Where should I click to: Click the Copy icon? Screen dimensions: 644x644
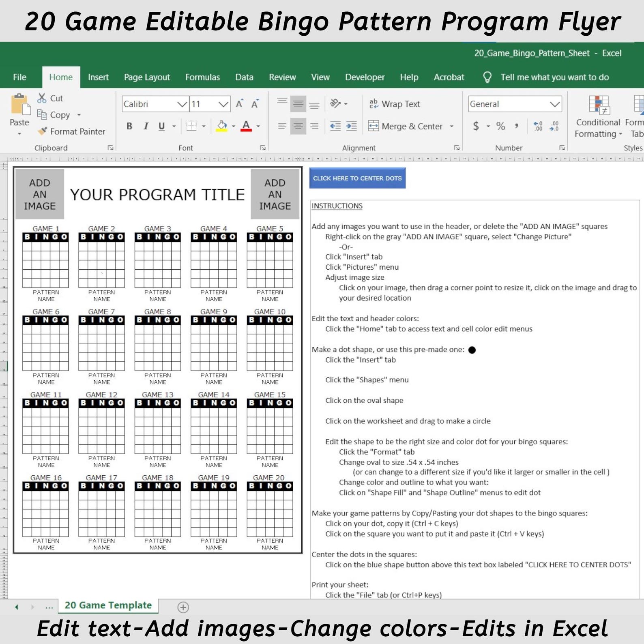tap(42, 115)
